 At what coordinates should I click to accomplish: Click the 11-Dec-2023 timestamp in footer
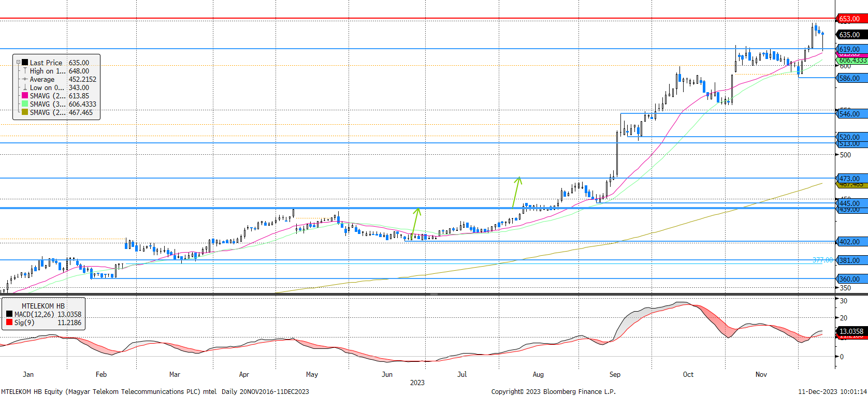point(832,391)
